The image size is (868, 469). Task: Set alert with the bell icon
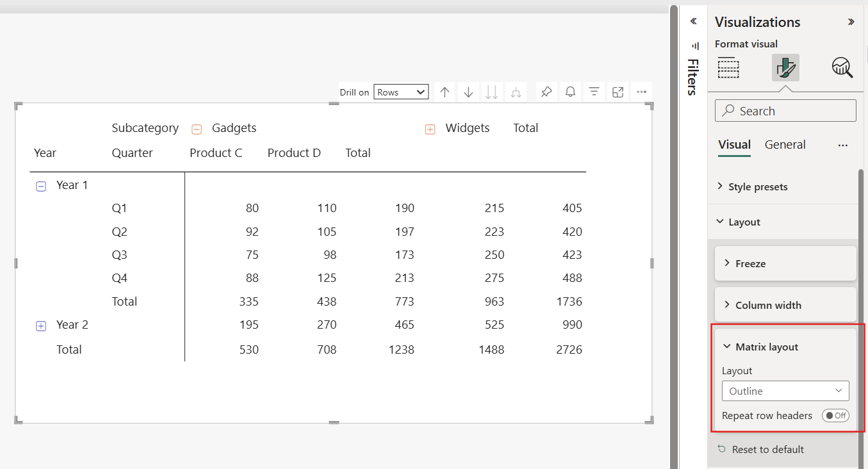(570, 92)
